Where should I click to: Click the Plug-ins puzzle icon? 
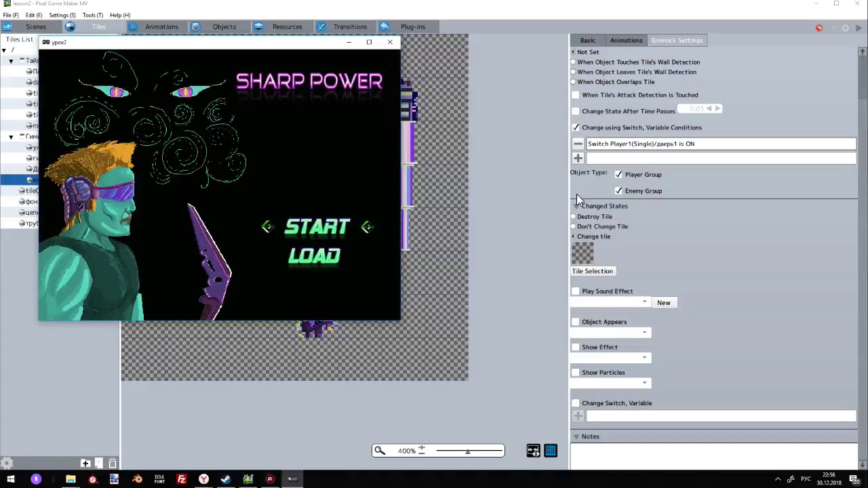[x=384, y=27]
